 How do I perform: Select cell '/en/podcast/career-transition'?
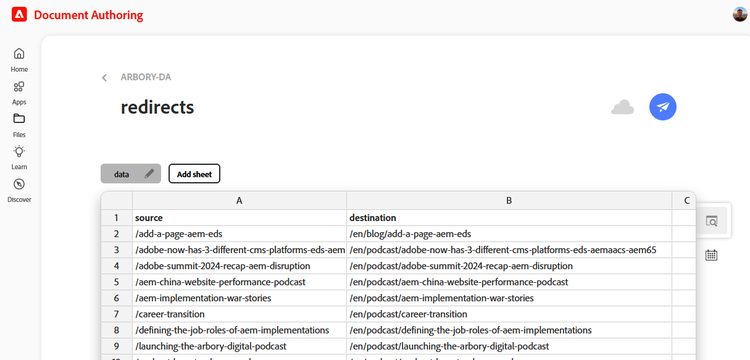509,314
